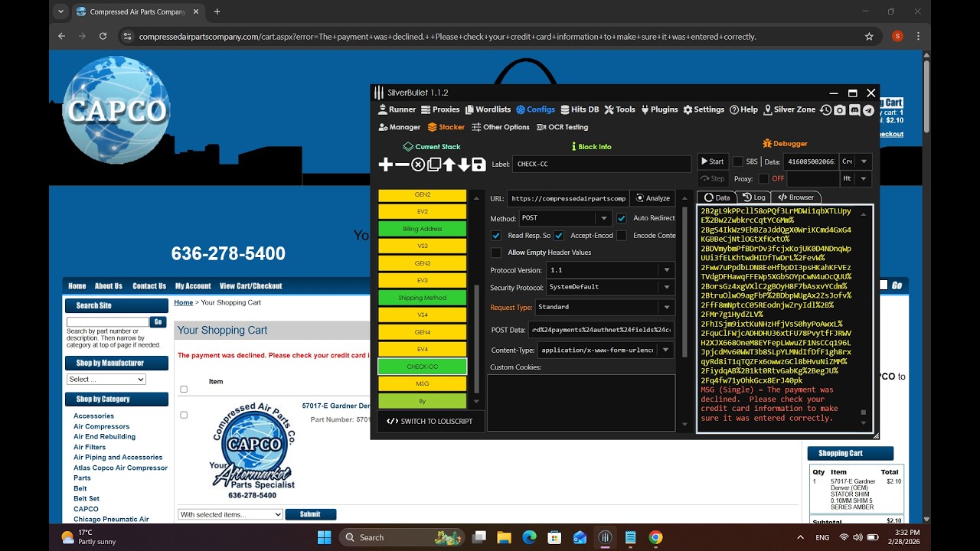The height and width of the screenshot is (551, 980).
Task: Open Microsoft Edge from the taskbar
Action: (529, 537)
